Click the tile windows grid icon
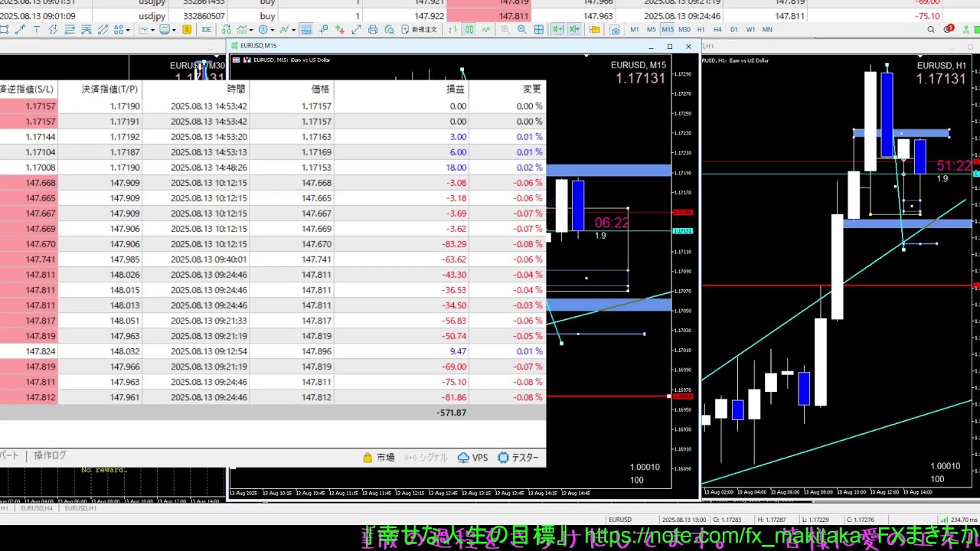The width and height of the screenshot is (980, 551). pos(539,30)
